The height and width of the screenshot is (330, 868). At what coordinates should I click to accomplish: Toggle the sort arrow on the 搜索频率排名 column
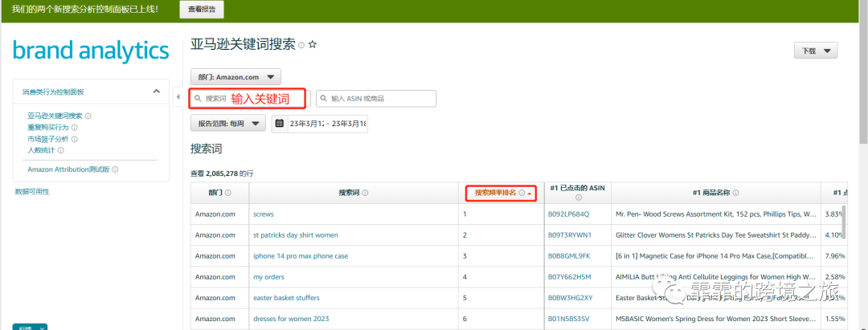(529, 194)
